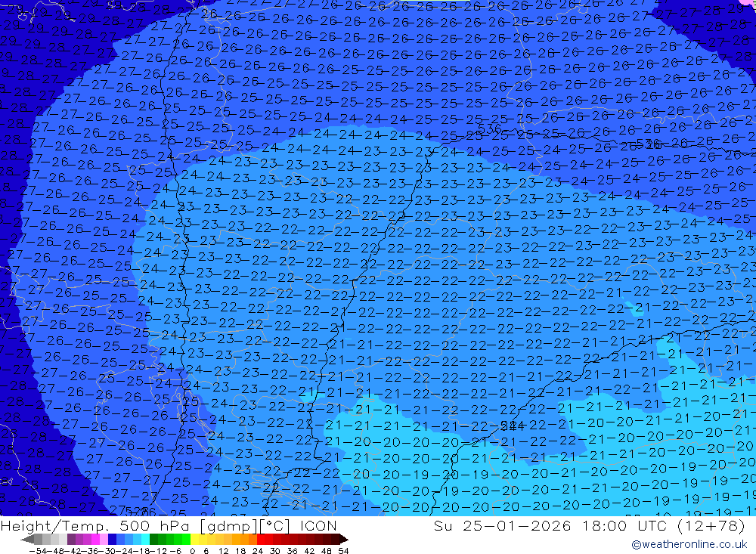
Task: Click the forecast date 'Su 25-01-2026 18:00 UTC (12+78)'
Action: point(590,525)
